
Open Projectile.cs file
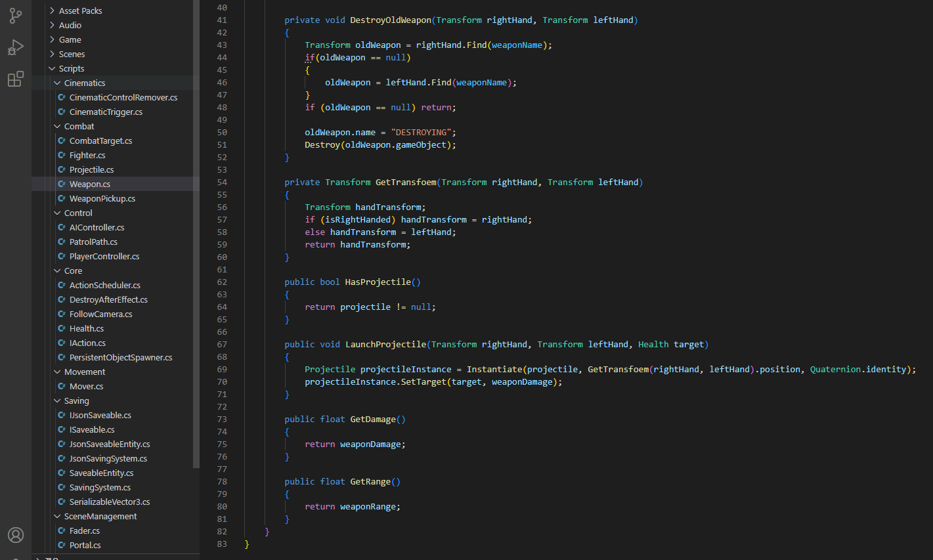(91, 169)
